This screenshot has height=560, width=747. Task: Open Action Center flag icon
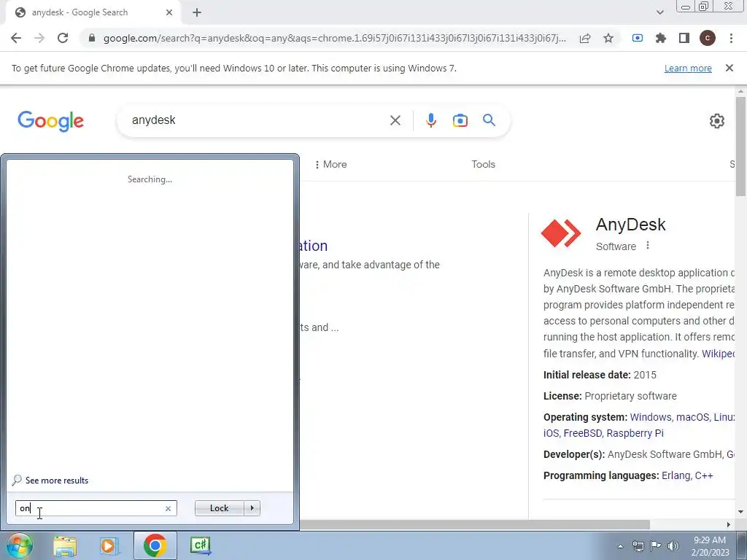click(x=656, y=546)
